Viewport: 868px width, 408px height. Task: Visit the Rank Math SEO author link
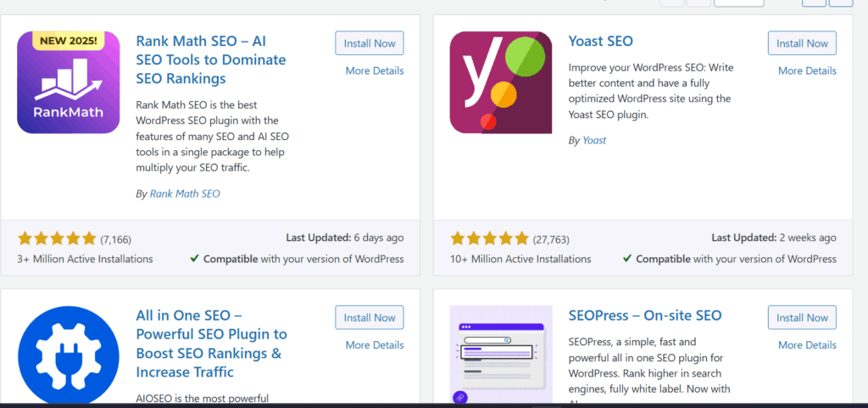click(184, 193)
